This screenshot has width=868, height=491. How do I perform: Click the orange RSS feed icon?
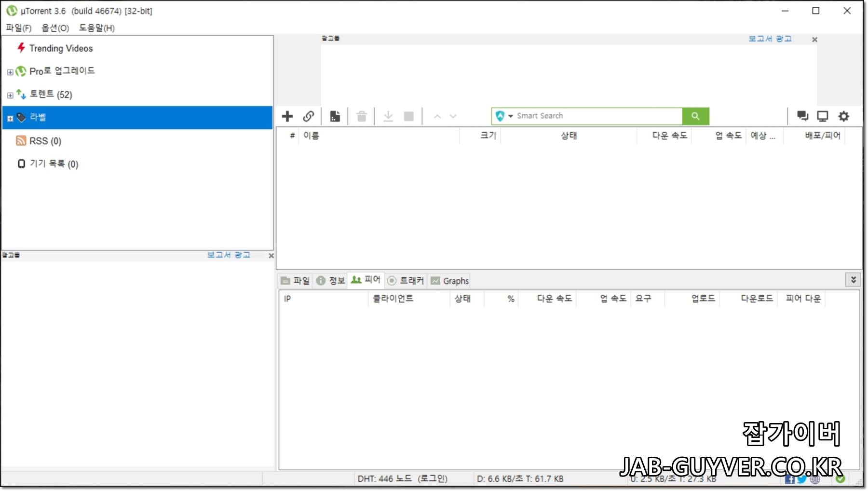tap(21, 140)
